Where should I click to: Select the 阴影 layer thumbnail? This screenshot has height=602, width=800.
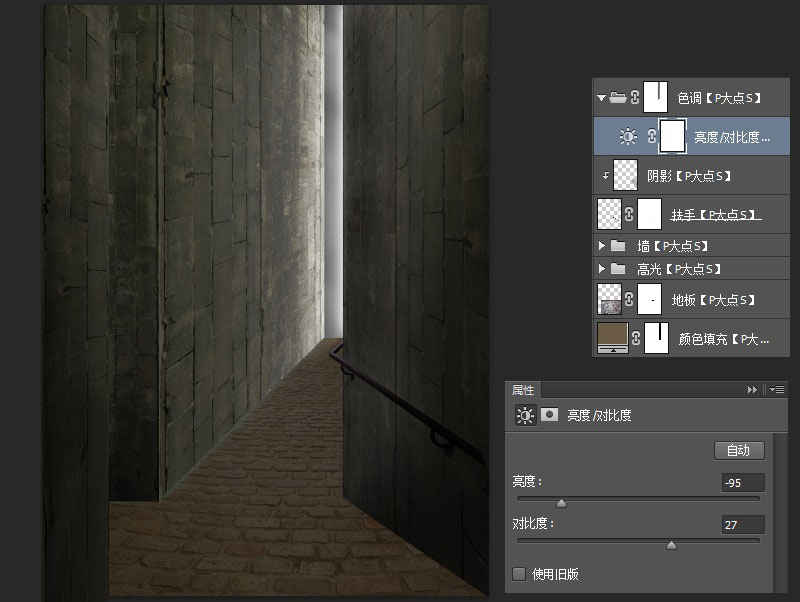[x=625, y=175]
